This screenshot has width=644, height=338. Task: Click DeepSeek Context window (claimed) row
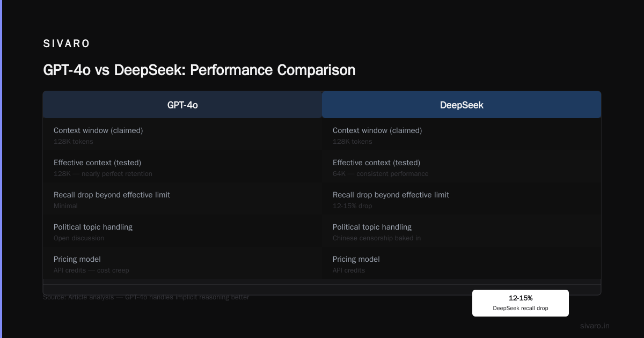coord(462,135)
